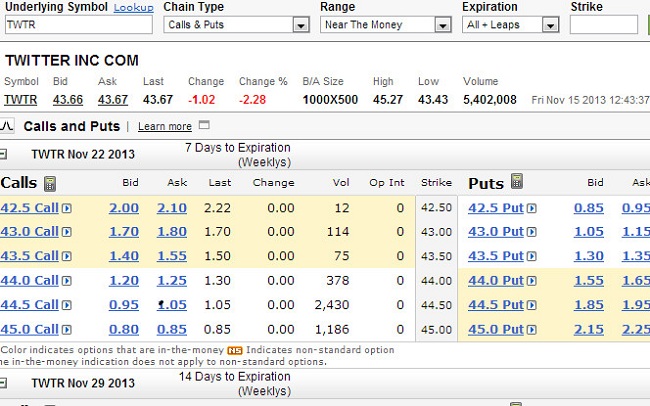Image resolution: width=650 pixels, height=406 pixels.
Task: Collapse the TWTR Nov 22 2013 section
Action: [3, 155]
